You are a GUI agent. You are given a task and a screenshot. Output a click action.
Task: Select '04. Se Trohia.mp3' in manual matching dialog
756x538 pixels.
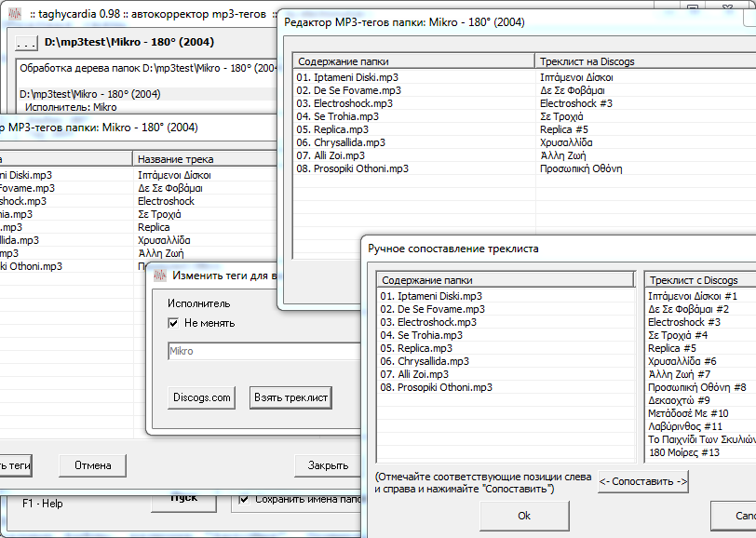point(422,335)
